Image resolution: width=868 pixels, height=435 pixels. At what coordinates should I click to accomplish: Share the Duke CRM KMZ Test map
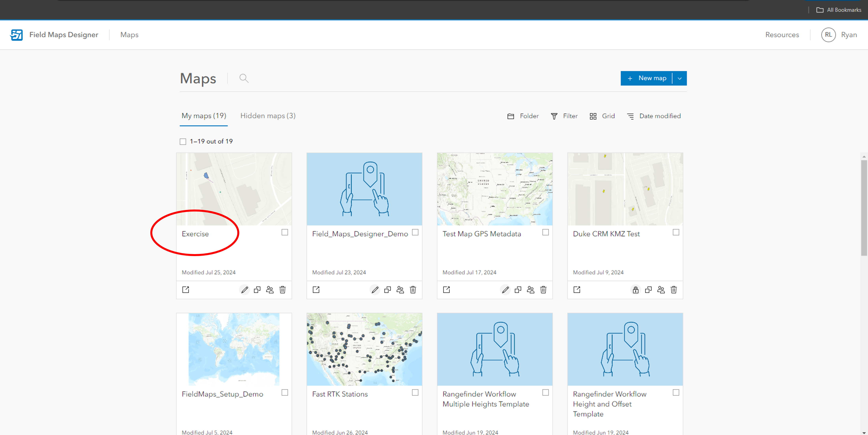coord(661,290)
